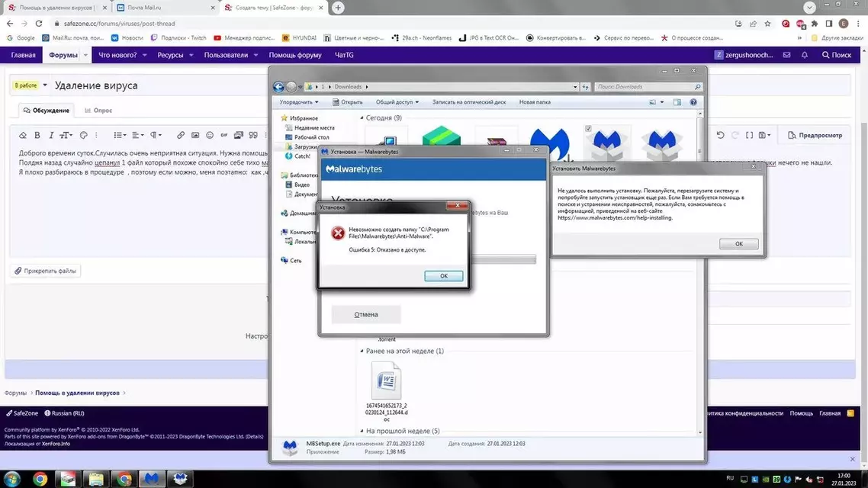Viewport: 868px width, 488px height.
Task: Expand the font size dropdown in editor
Action: [x=66, y=135]
